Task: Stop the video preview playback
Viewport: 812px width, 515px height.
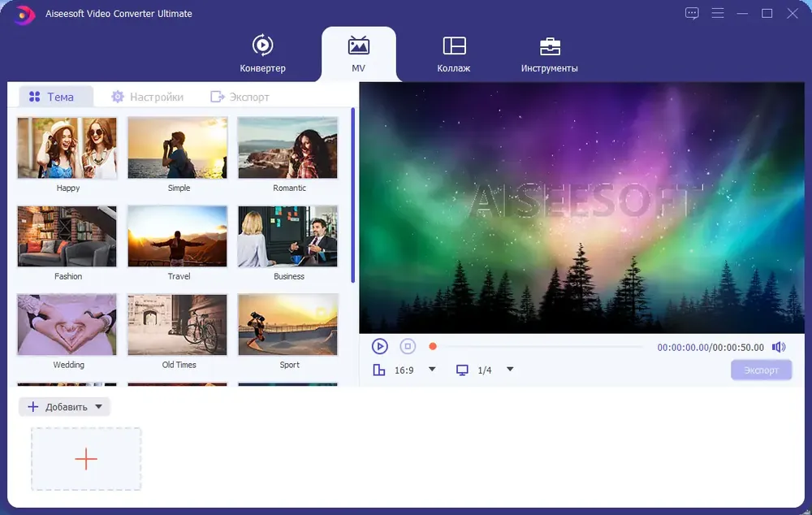Action: click(x=408, y=347)
